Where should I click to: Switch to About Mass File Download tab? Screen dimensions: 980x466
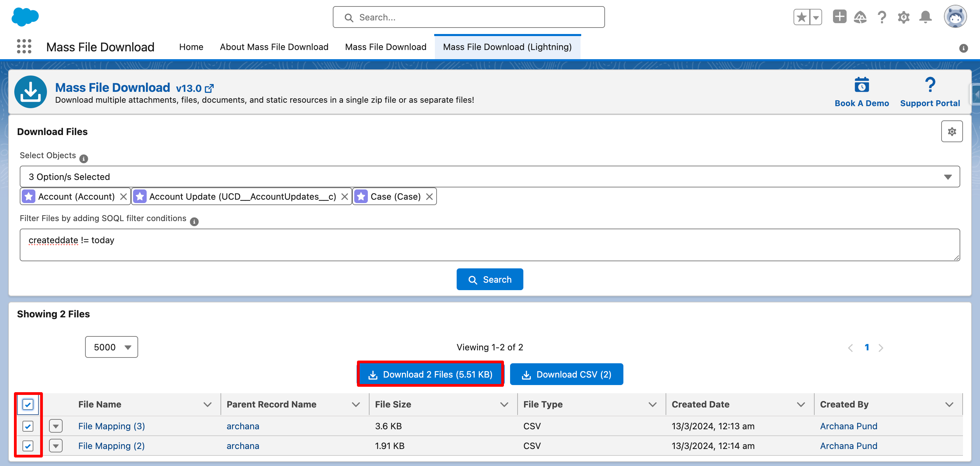click(274, 47)
